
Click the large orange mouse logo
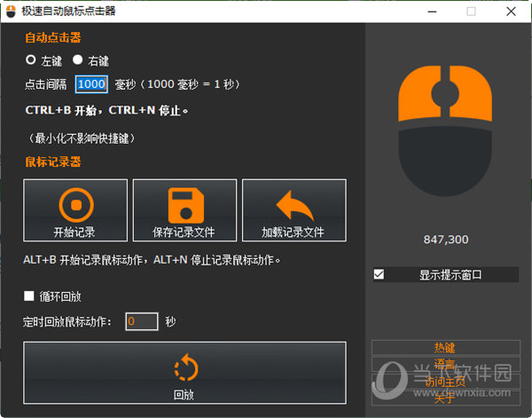pyautogui.click(x=445, y=130)
